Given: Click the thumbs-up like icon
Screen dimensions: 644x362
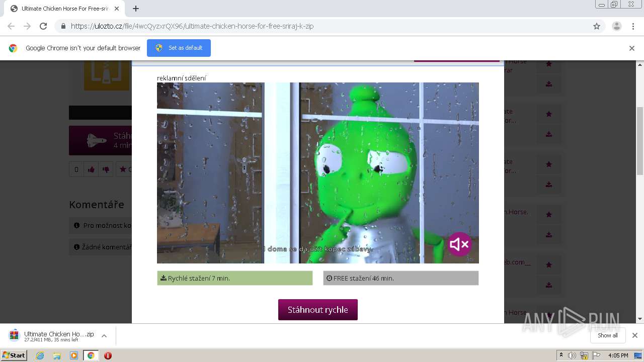Looking at the screenshot, I should 91,169.
